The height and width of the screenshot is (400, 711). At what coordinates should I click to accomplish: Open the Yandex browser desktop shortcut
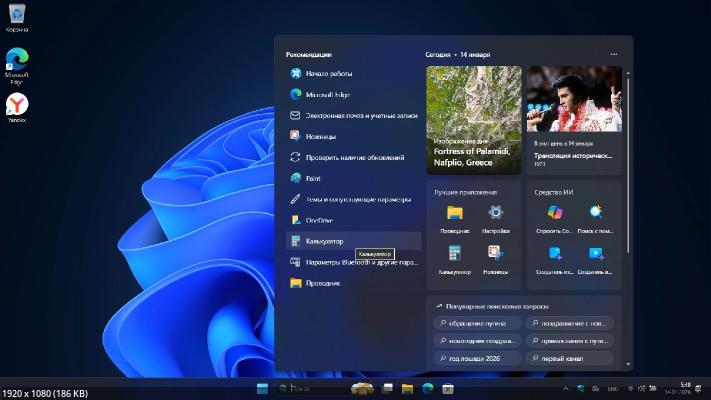(x=17, y=106)
